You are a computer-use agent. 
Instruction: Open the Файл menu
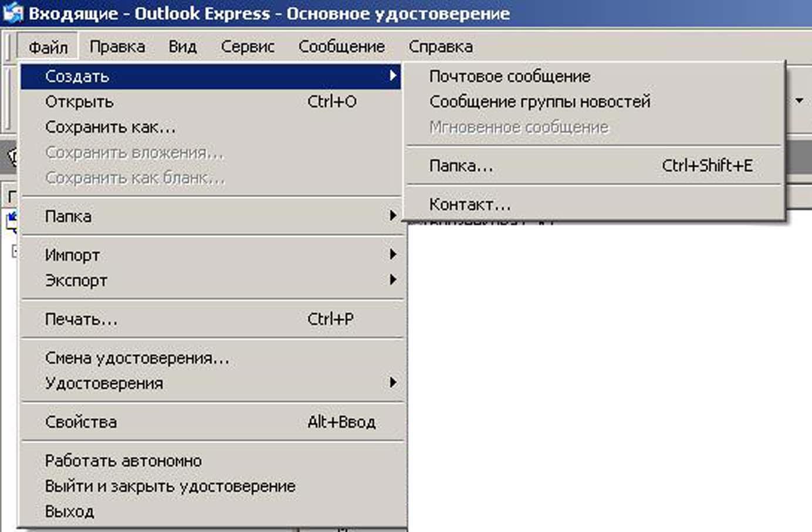pos(48,46)
